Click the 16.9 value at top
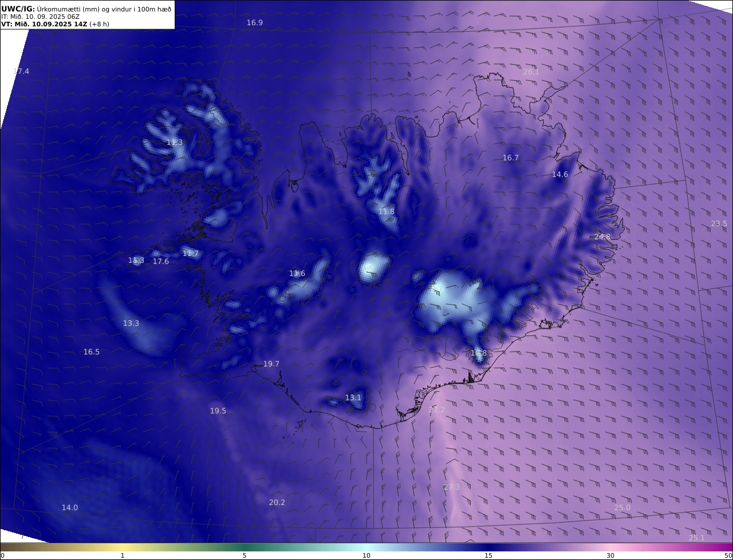 coord(255,23)
